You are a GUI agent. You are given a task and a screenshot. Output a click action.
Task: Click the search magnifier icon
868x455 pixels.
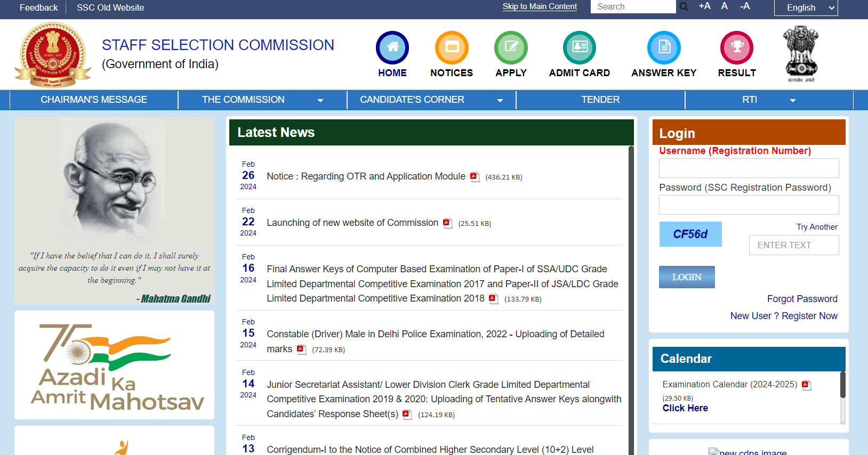(684, 6)
